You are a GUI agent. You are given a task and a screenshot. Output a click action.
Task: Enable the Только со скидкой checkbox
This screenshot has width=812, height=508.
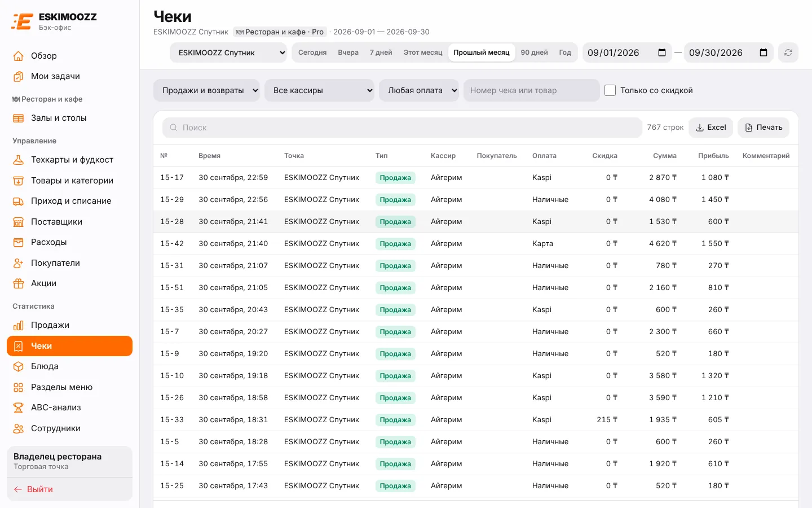pyautogui.click(x=610, y=90)
